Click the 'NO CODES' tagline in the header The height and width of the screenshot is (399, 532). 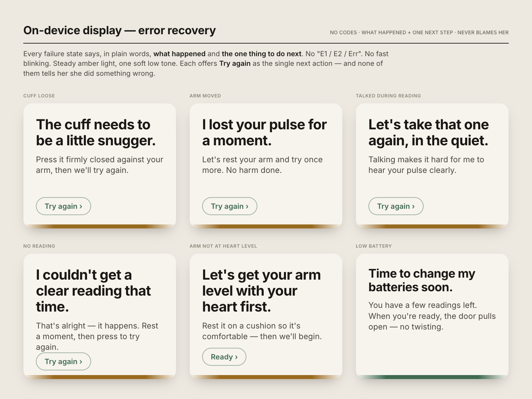pos(343,33)
